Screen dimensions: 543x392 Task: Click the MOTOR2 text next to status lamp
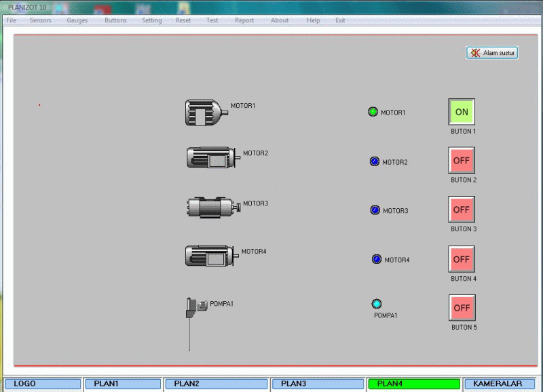(x=395, y=162)
